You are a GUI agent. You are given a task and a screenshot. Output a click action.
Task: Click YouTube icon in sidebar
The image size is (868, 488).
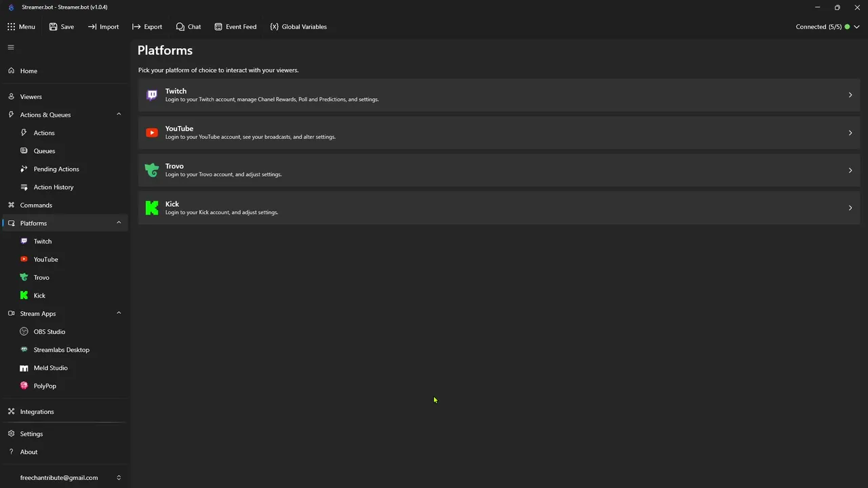click(x=24, y=259)
